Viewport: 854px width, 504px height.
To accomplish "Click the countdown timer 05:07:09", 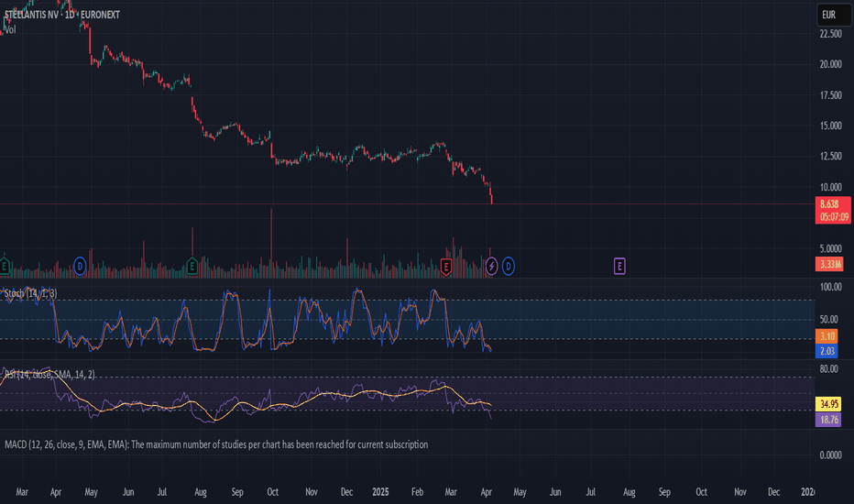I will point(834,217).
